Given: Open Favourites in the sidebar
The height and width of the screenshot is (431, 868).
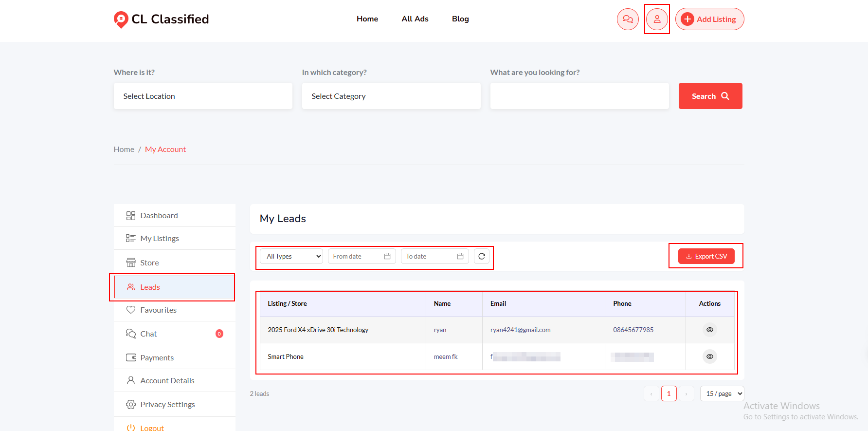Looking at the screenshot, I should click(175, 310).
